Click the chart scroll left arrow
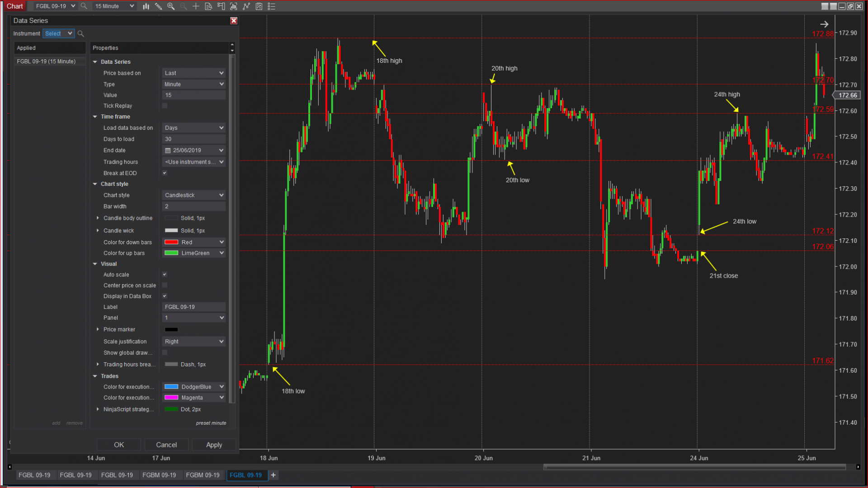 point(9,467)
